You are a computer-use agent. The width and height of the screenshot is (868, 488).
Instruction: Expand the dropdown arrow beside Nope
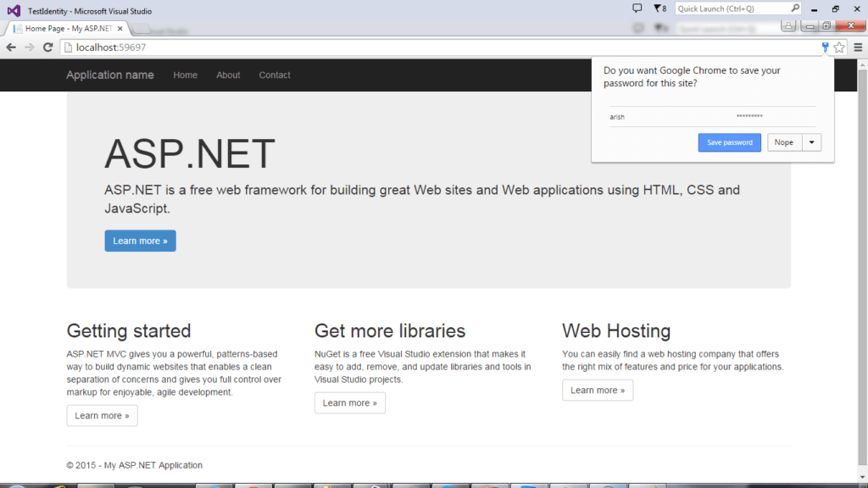pos(811,142)
